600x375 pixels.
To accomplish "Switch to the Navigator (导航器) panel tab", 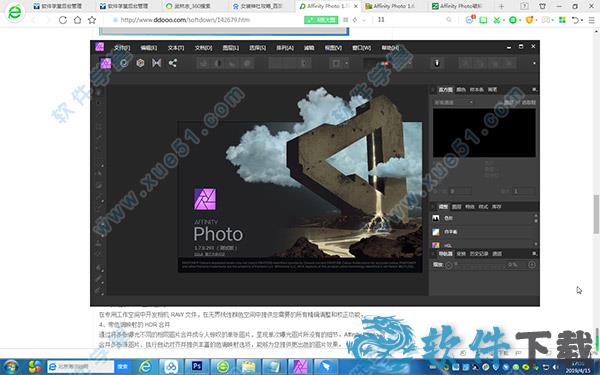I will (445, 254).
